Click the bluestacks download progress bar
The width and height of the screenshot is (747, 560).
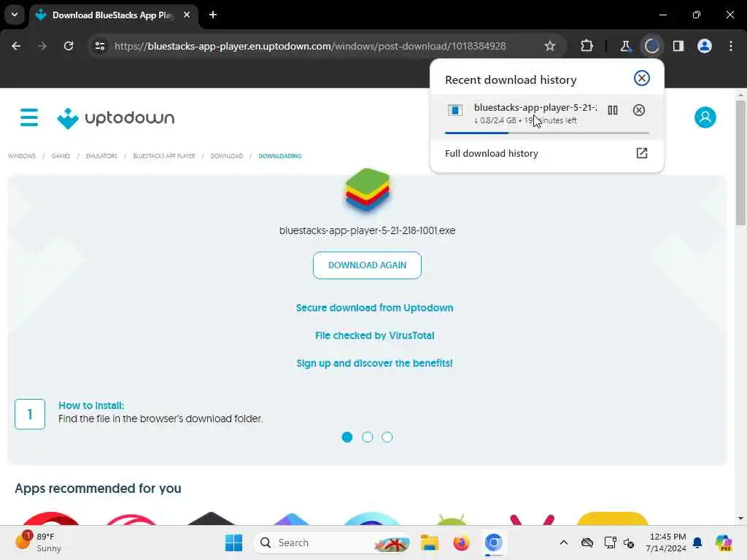pos(546,133)
